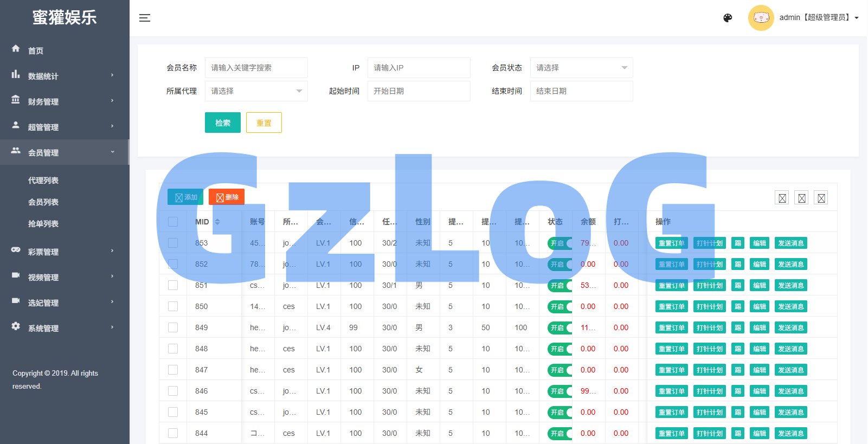Sort the table by MID column arrows
Viewport: 868px width, 444px height.
(x=217, y=222)
